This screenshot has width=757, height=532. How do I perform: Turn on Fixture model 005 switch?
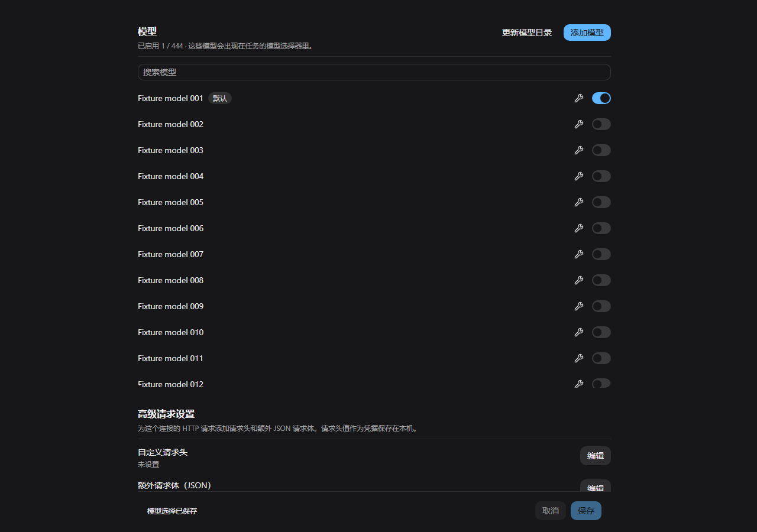[x=601, y=202]
